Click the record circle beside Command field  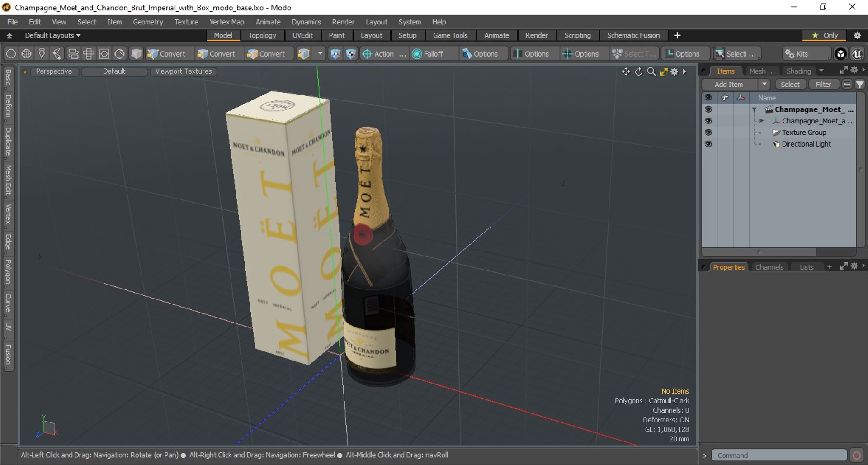pyautogui.click(x=856, y=455)
